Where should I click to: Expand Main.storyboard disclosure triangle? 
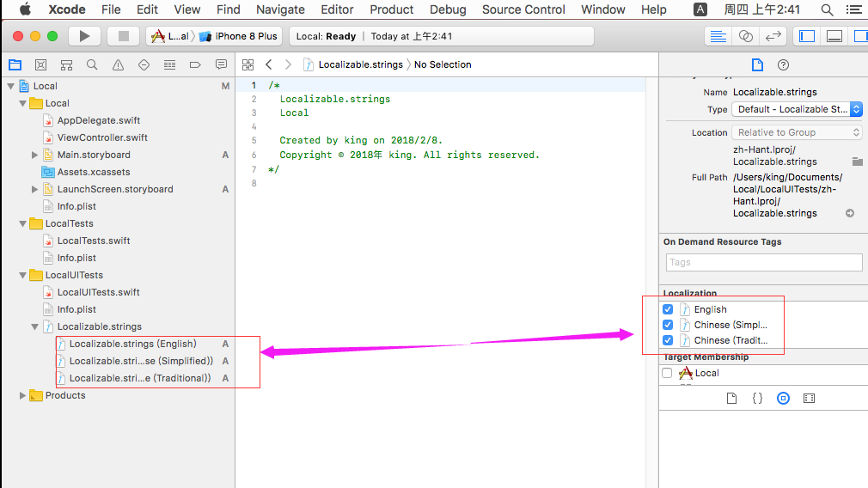click(x=34, y=155)
